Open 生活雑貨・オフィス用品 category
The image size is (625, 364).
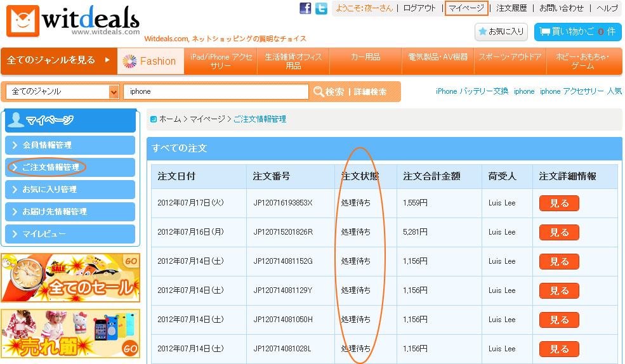[x=293, y=61]
